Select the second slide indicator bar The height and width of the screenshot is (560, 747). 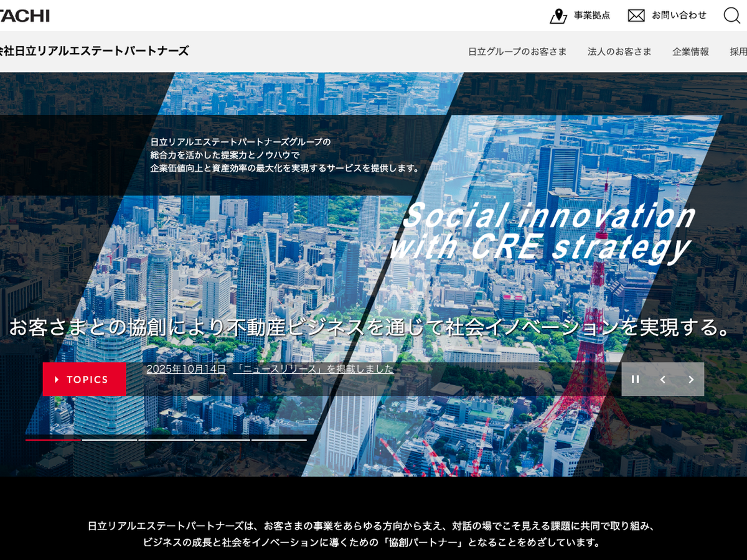[110, 440]
